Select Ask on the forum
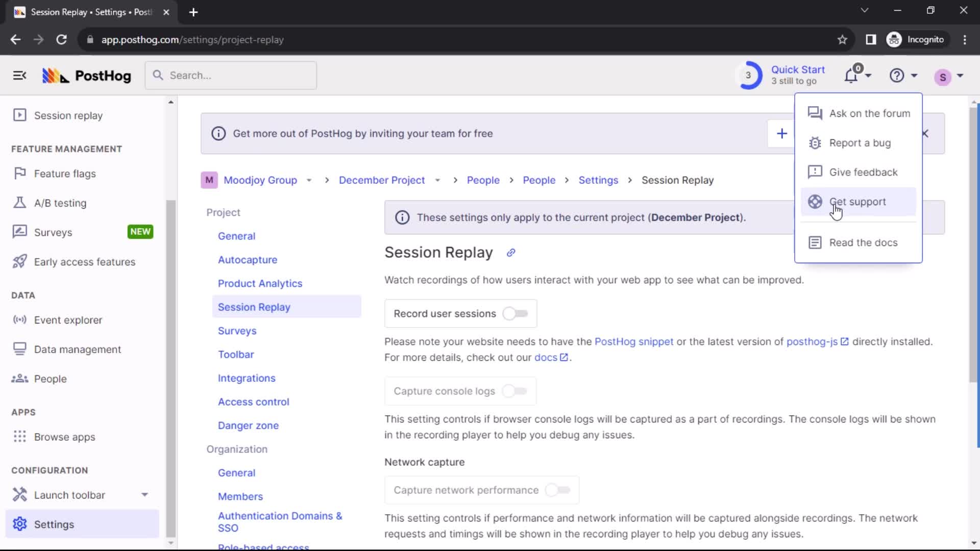 pos(859,113)
